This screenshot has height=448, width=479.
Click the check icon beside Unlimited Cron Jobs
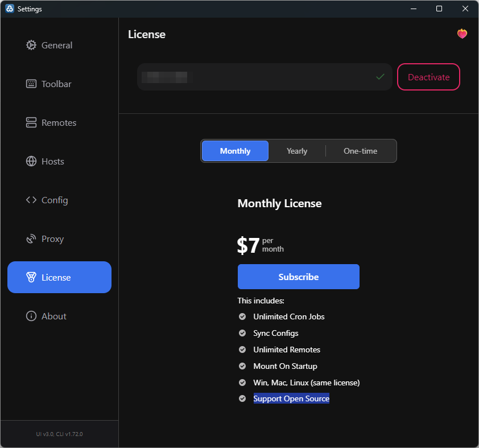242,317
